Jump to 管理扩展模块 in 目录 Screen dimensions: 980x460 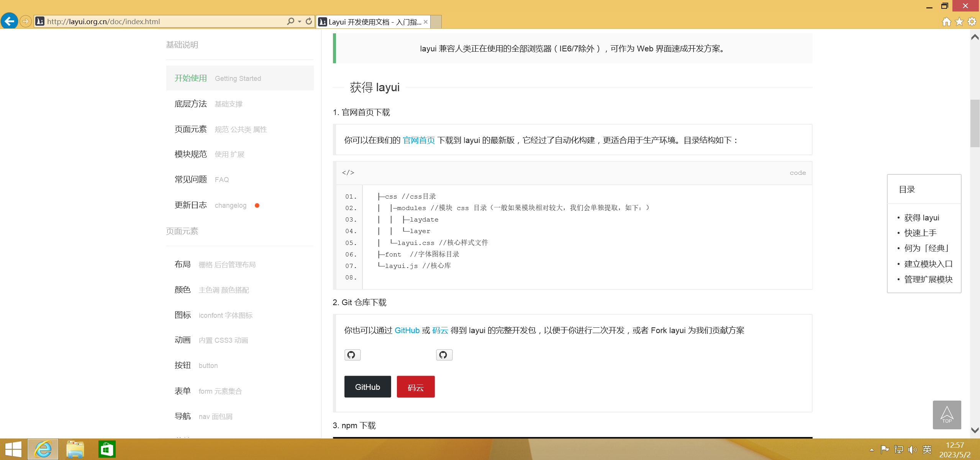pos(928,279)
